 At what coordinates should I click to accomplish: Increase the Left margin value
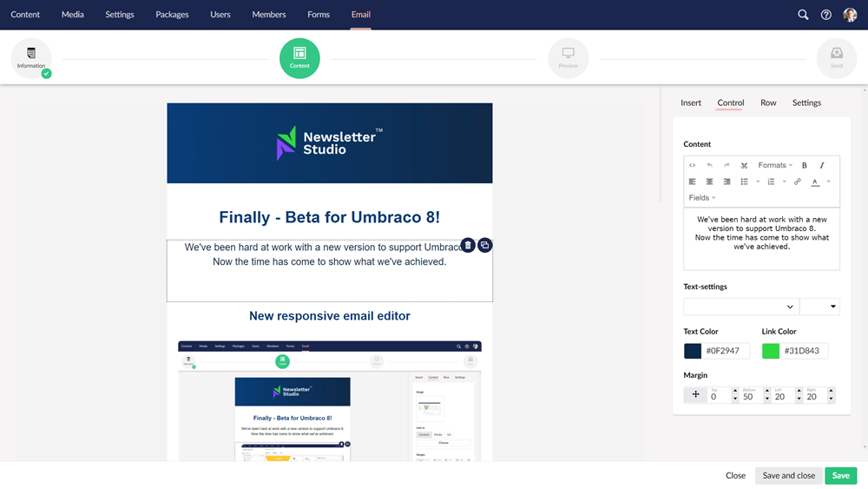click(799, 391)
